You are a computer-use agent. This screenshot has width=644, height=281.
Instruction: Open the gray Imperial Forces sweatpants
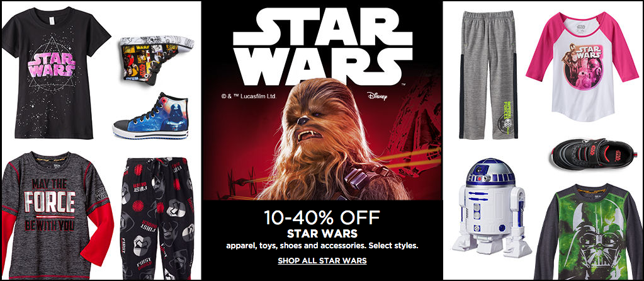tap(488, 75)
